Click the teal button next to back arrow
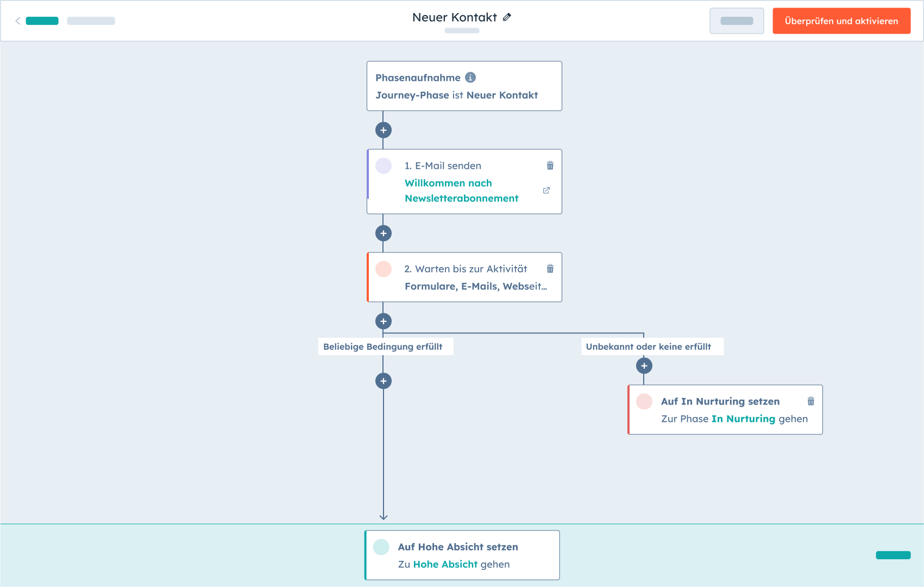This screenshot has height=587, width=924. click(42, 21)
